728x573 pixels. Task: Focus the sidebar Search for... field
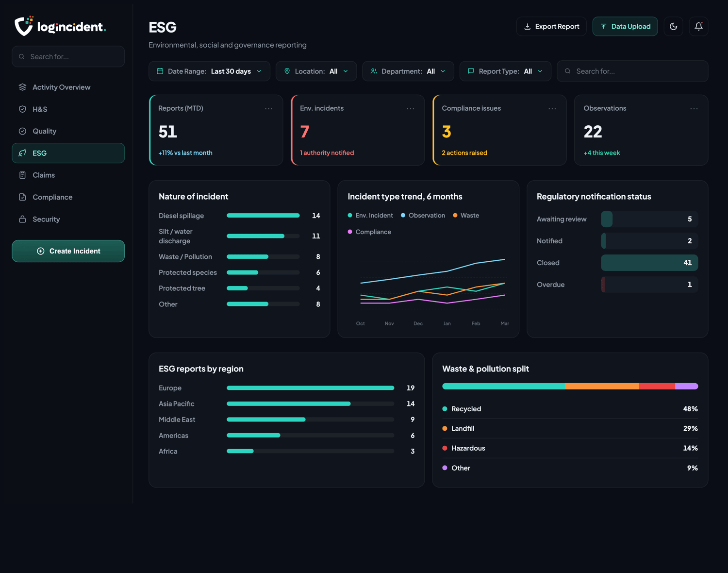point(68,57)
